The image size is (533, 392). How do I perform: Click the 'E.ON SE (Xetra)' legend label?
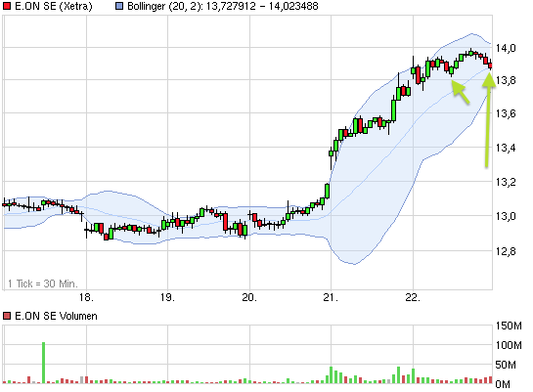pos(54,7)
